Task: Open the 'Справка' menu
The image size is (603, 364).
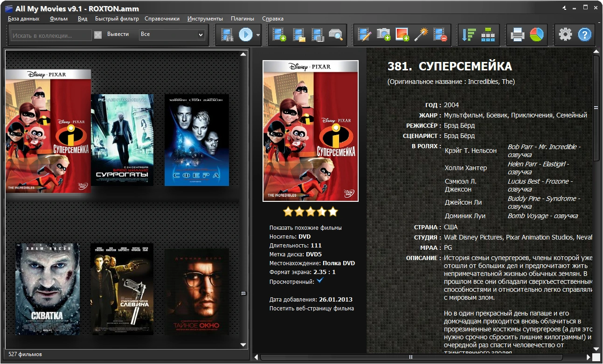Action: (x=273, y=19)
